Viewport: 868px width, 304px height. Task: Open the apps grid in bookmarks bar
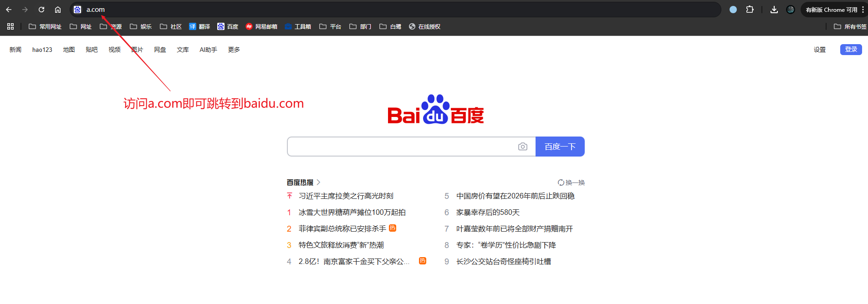(x=10, y=26)
